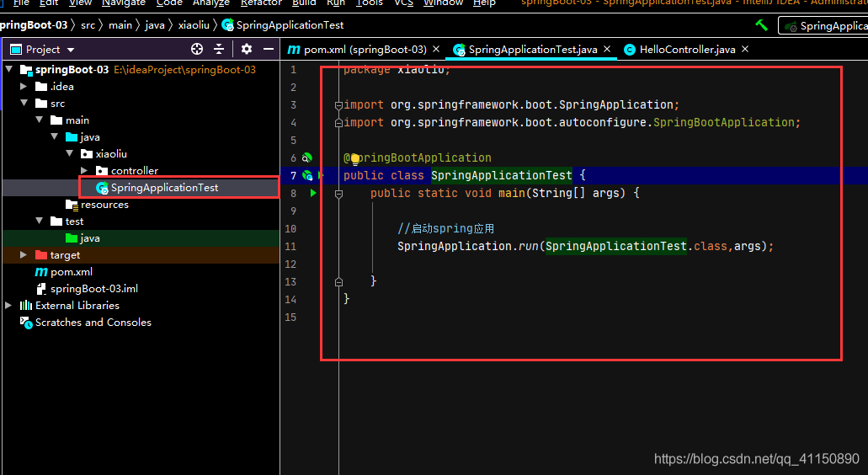This screenshot has height=475, width=868.
Task: Close the SpringApplicationTest.java tab
Action: coord(607,50)
